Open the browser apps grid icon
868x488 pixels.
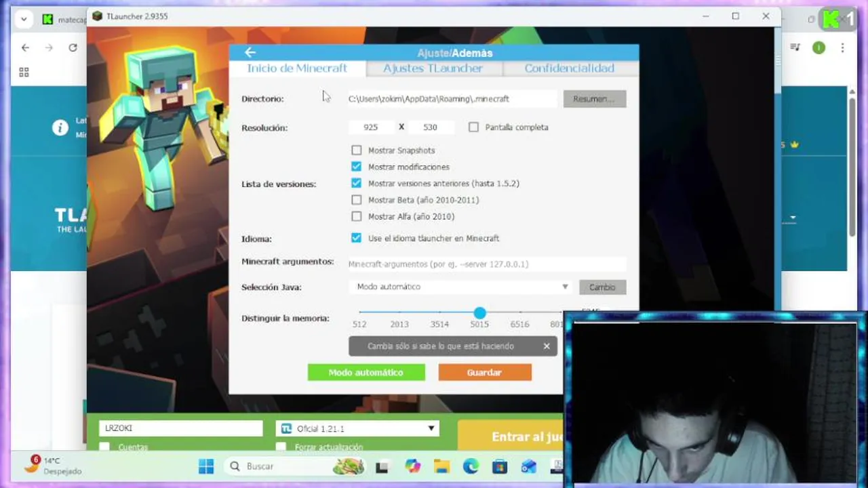click(x=24, y=73)
